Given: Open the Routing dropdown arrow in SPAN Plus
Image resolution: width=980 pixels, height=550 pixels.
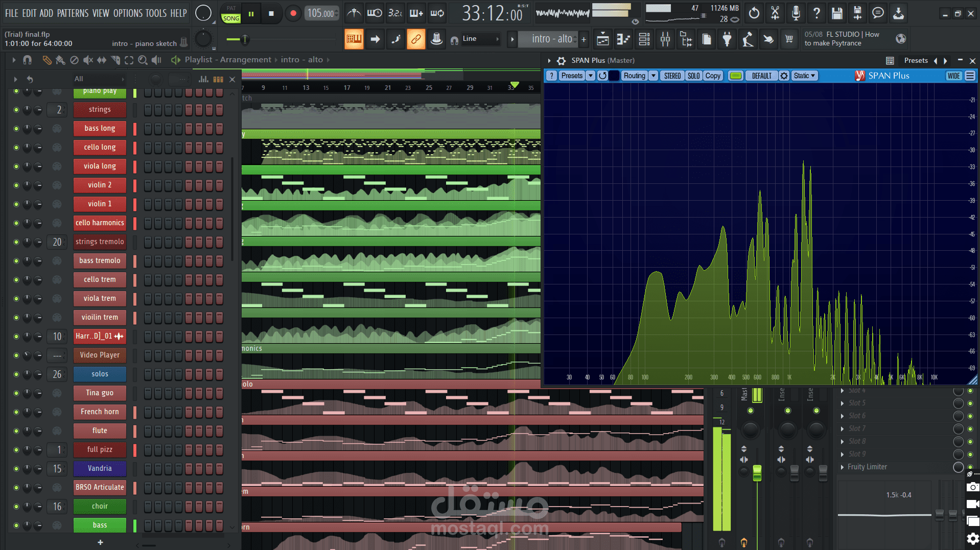Looking at the screenshot, I should (x=653, y=76).
